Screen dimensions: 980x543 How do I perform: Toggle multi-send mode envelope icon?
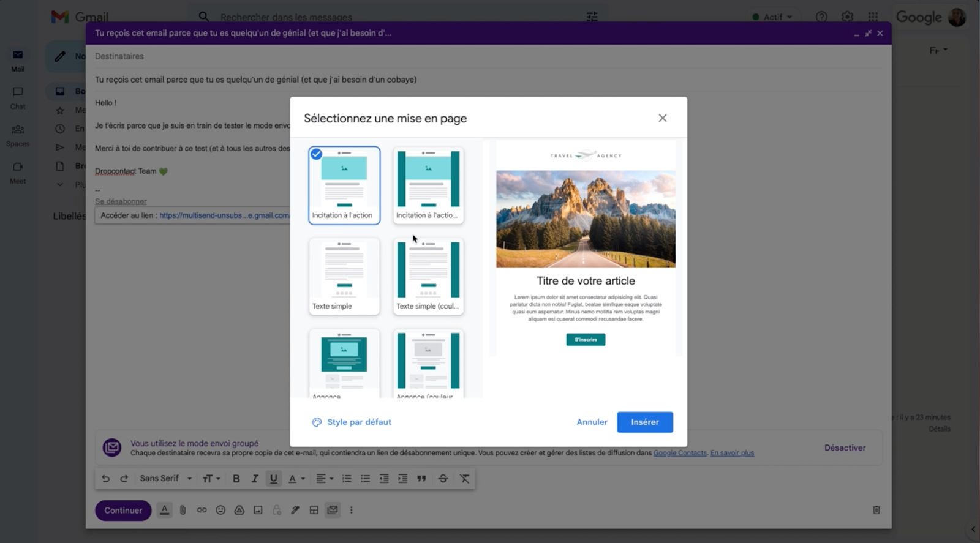(x=333, y=510)
